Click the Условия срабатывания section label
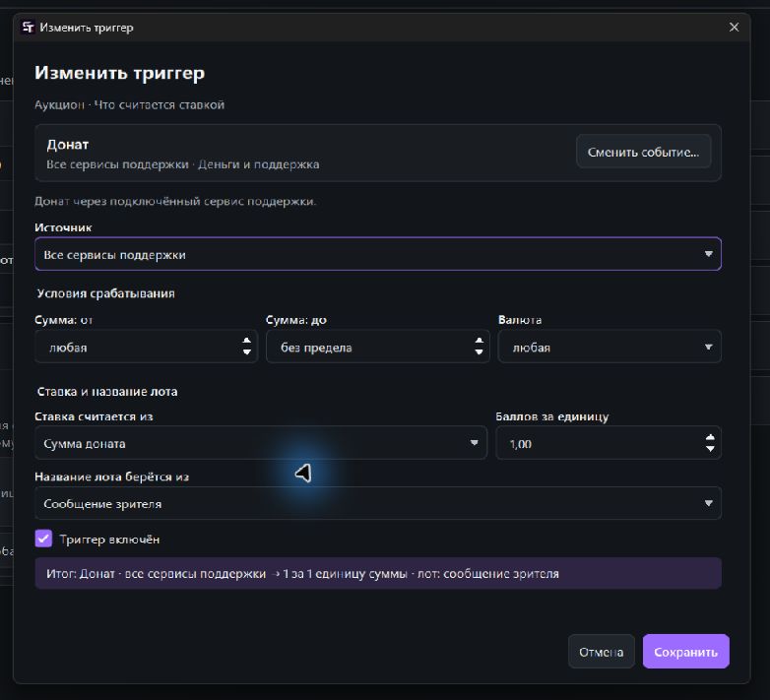Image resolution: width=770 pixels, height=700 pixels. pos(105,293)
